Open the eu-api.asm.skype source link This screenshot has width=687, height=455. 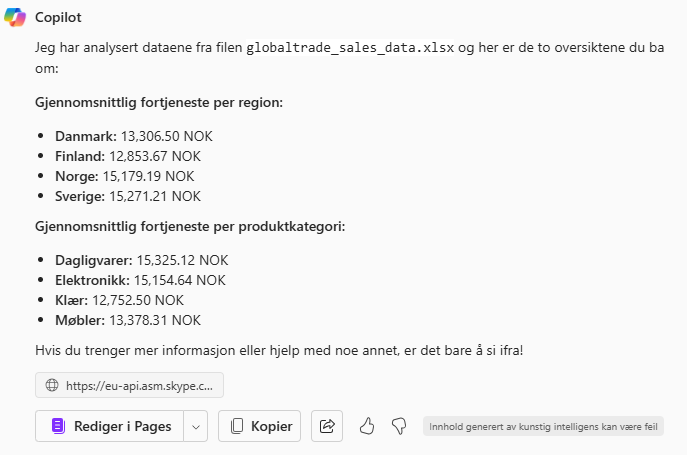click(x=138, y=385)
